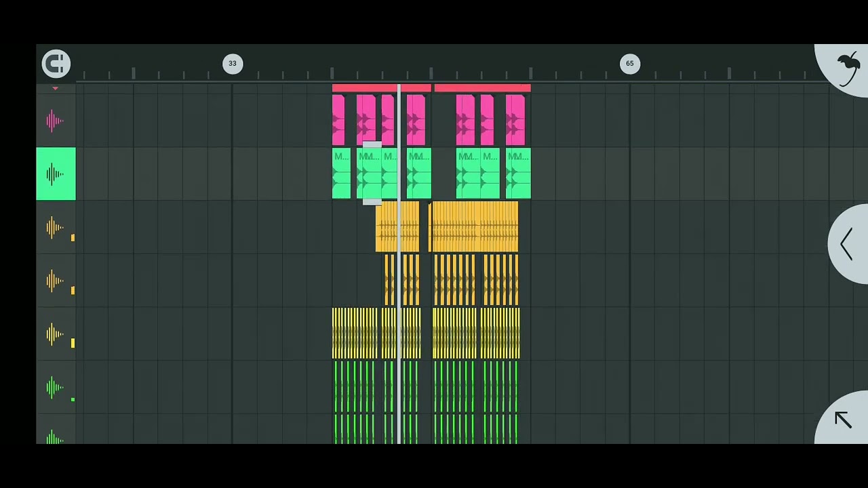868x488 pixels.
Task: Tap the diagonal arrow corner button
Action: click(843, 420)
